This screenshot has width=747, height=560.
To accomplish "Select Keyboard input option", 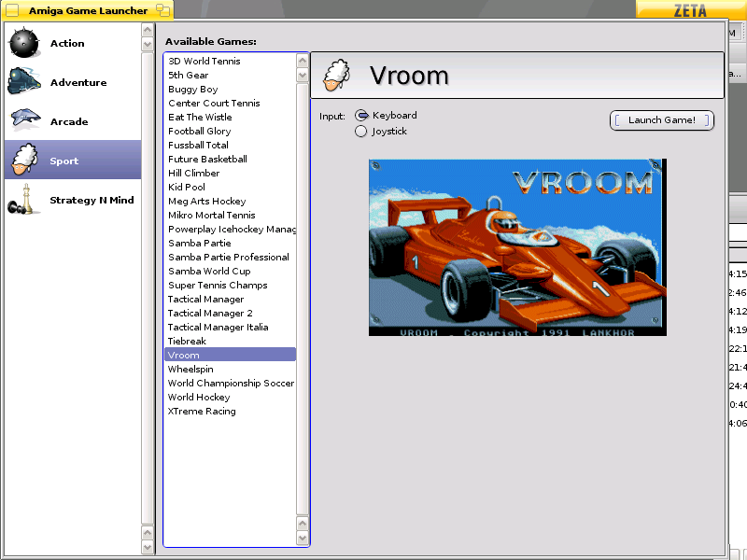I will click(361, 116).
